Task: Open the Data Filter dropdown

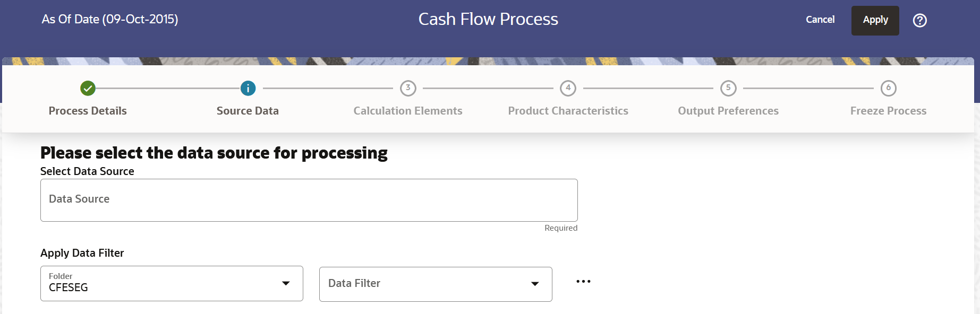Action: [x=535, y=284]
